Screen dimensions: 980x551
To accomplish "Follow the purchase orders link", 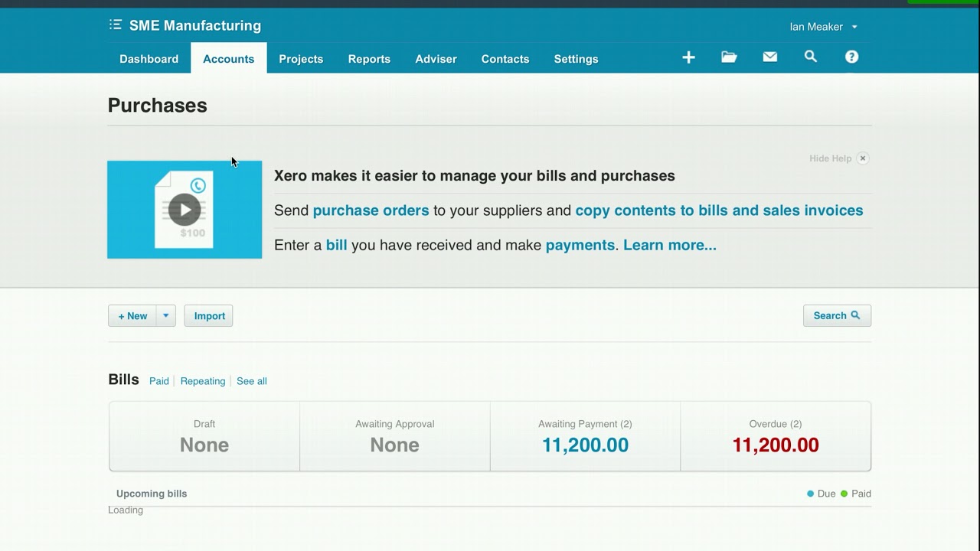I will 371,210.
